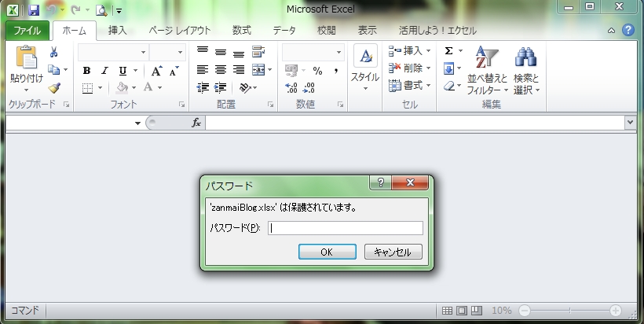
Task: Toggle Bold formatting
Action: click(86, 71)
